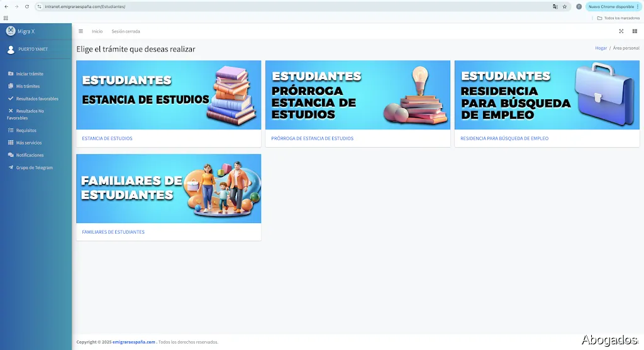View site information icon in address bar
The image size is (644, 350).
coord(40,6)
